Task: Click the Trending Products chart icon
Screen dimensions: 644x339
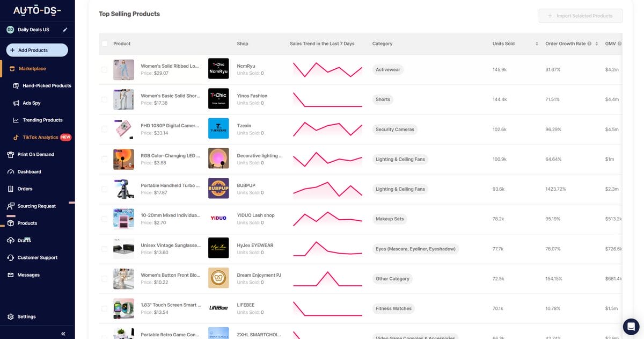Action: click(x=16, y=120)
